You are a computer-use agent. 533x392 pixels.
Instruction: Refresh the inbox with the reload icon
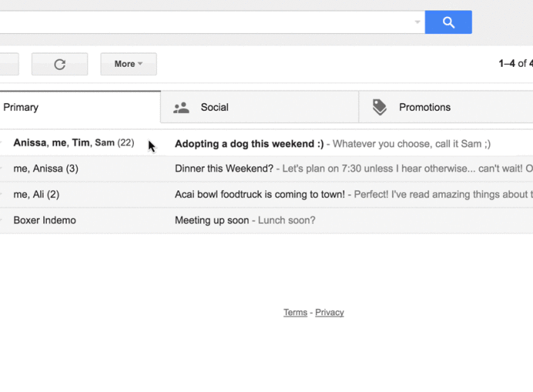[59, 65]
